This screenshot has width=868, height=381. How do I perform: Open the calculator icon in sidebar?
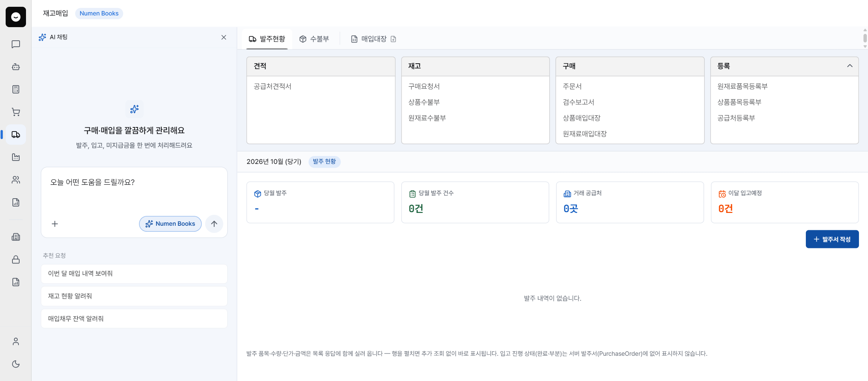click(16, 89)
